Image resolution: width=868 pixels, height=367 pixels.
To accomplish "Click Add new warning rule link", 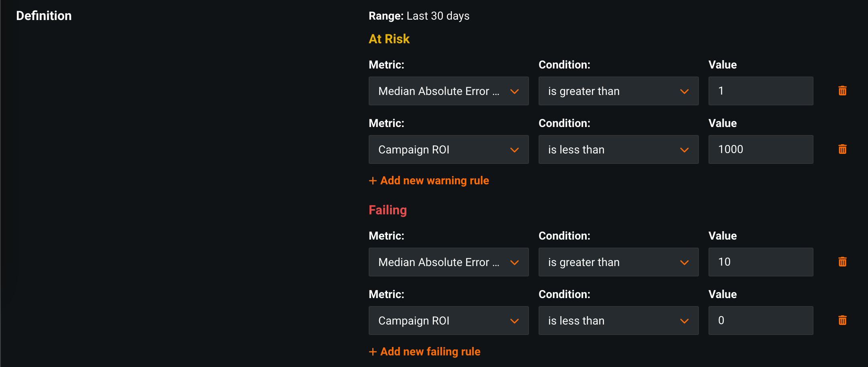I will tap(434, 181).
